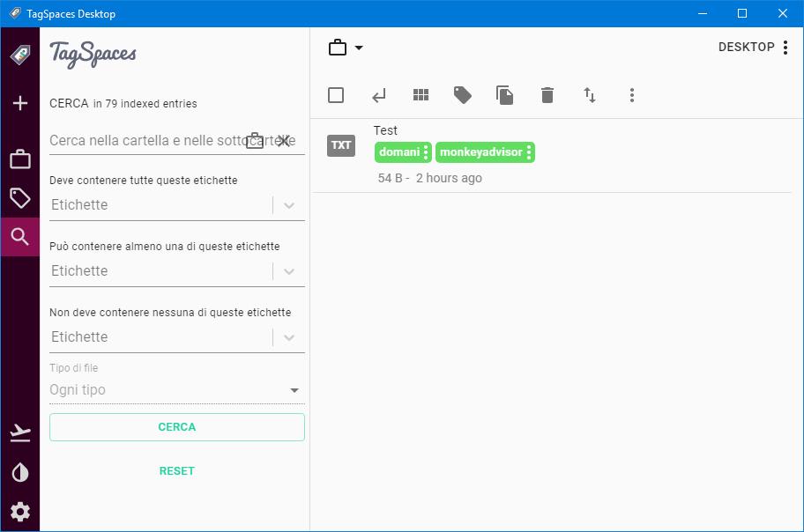Click the TagSpaces wordmark logo
Viewport: 804px width, 532px height.
93,55
